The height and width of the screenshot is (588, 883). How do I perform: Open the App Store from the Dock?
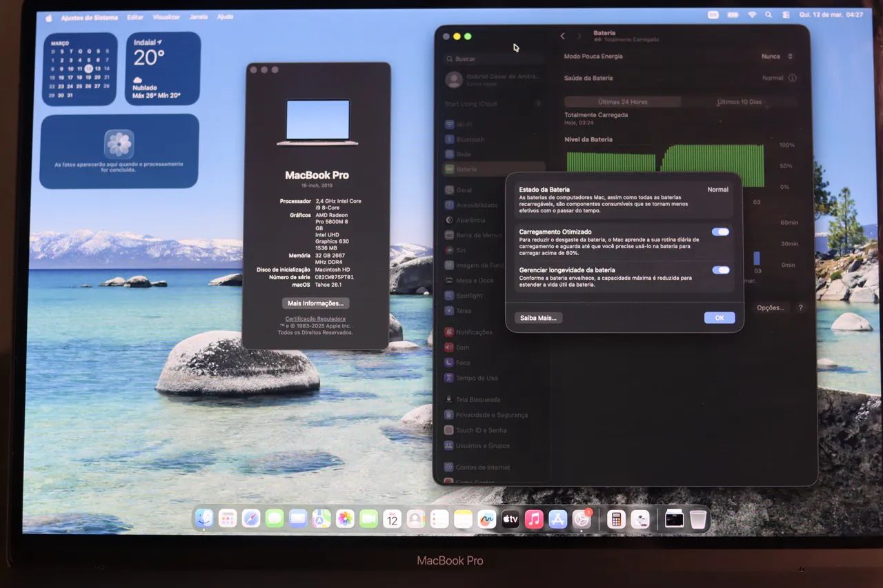[x=557, y=518]
